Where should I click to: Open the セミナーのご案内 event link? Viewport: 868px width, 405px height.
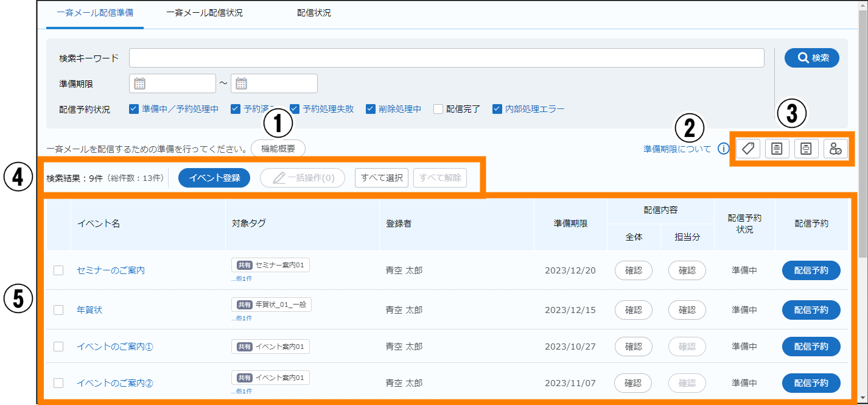[x=111, y=270]
